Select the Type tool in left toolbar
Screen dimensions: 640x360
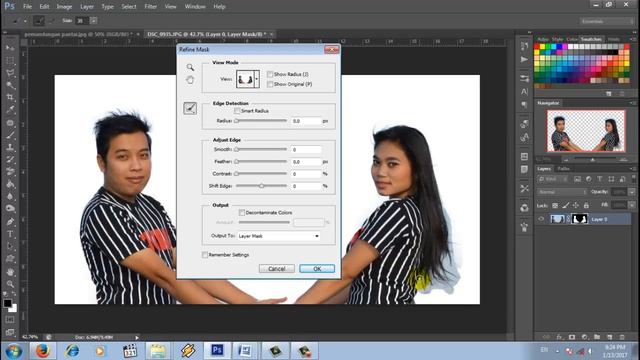tap(10, 234)
